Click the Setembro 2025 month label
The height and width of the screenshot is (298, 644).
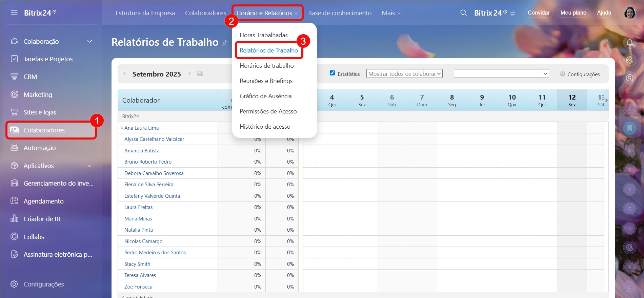tap(157, 74)
